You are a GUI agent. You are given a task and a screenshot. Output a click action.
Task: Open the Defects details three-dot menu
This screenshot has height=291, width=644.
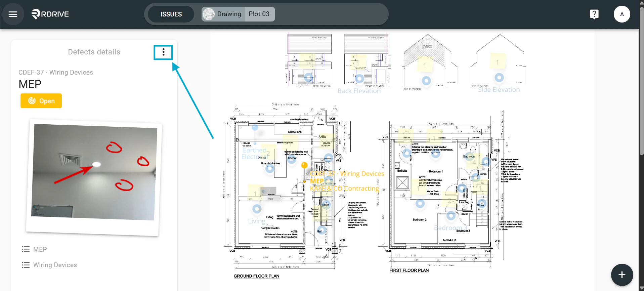163,52
